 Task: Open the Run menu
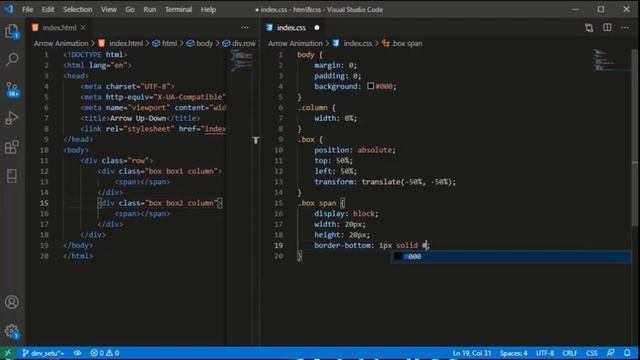click(150, 9)
